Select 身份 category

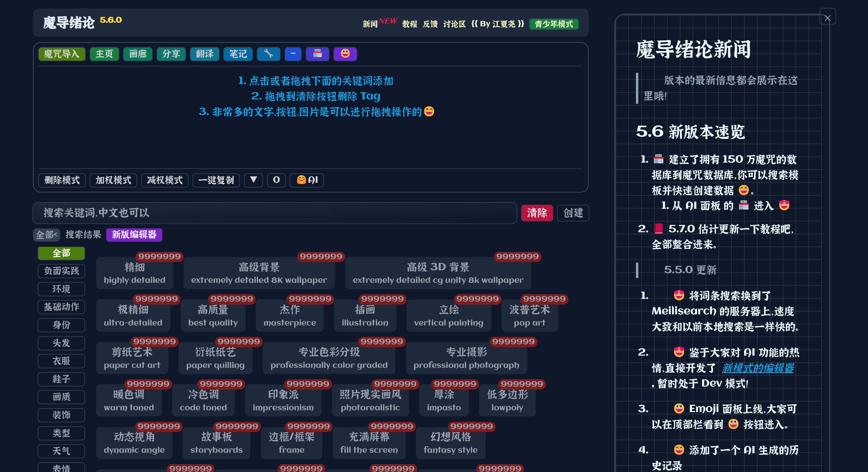(x=61, y=325)
